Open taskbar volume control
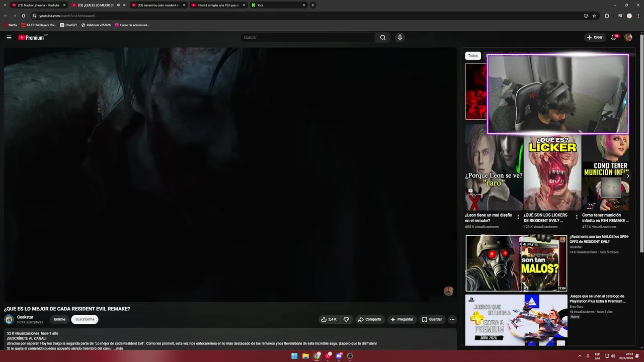 coord(613,356)
